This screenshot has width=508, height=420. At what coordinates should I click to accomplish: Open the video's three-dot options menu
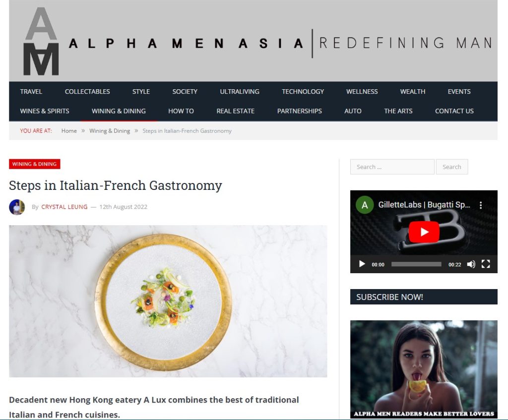[481, 205]
